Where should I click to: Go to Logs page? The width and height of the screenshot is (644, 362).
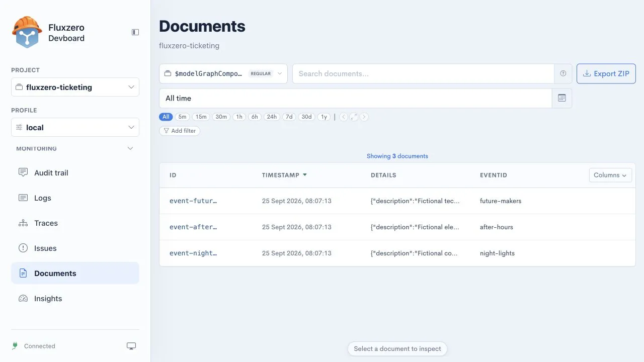point(75,198)
